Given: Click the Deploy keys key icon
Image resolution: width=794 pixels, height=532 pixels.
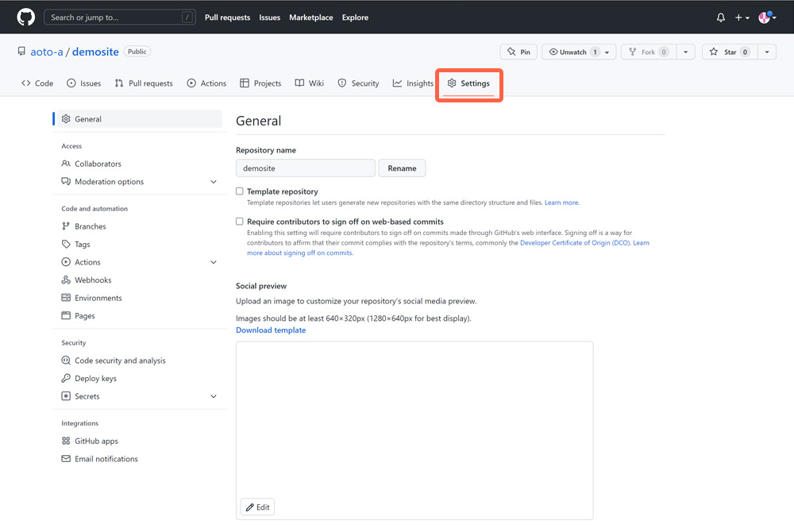Looking at the screenshot, I should (66, 378).
